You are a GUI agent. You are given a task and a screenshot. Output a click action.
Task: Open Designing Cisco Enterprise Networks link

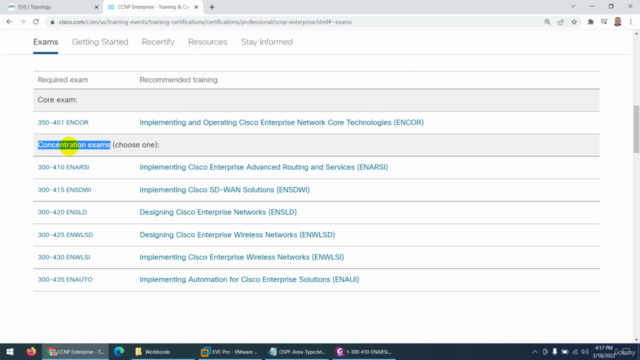point(218,212)
